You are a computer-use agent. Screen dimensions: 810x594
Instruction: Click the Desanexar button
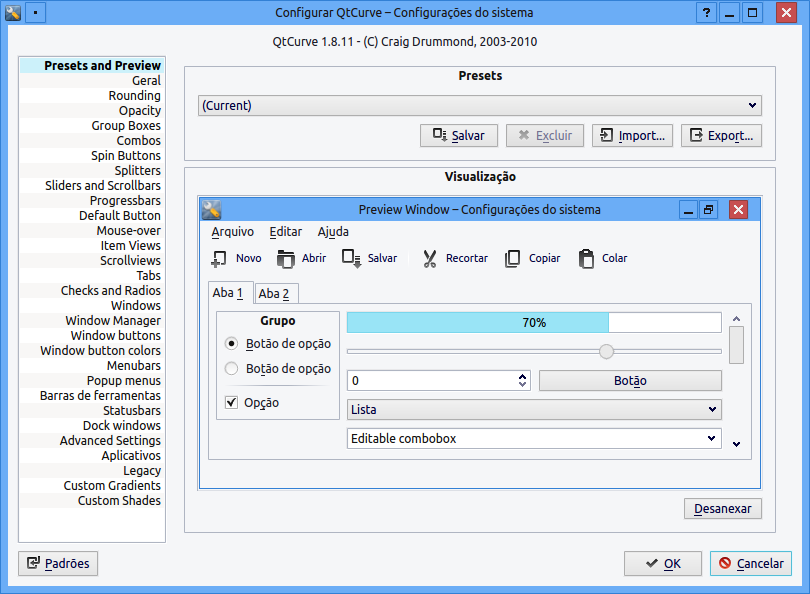coord(723,509)
